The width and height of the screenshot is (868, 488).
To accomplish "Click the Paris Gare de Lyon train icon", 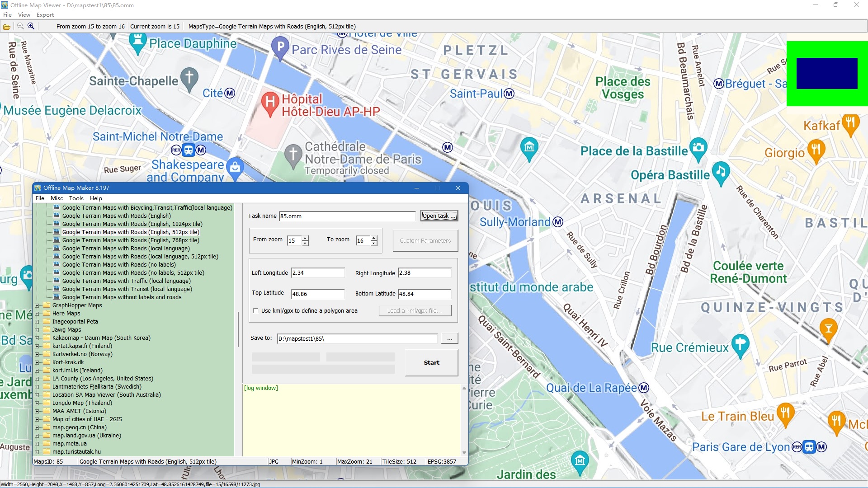I will coord(809,447).
